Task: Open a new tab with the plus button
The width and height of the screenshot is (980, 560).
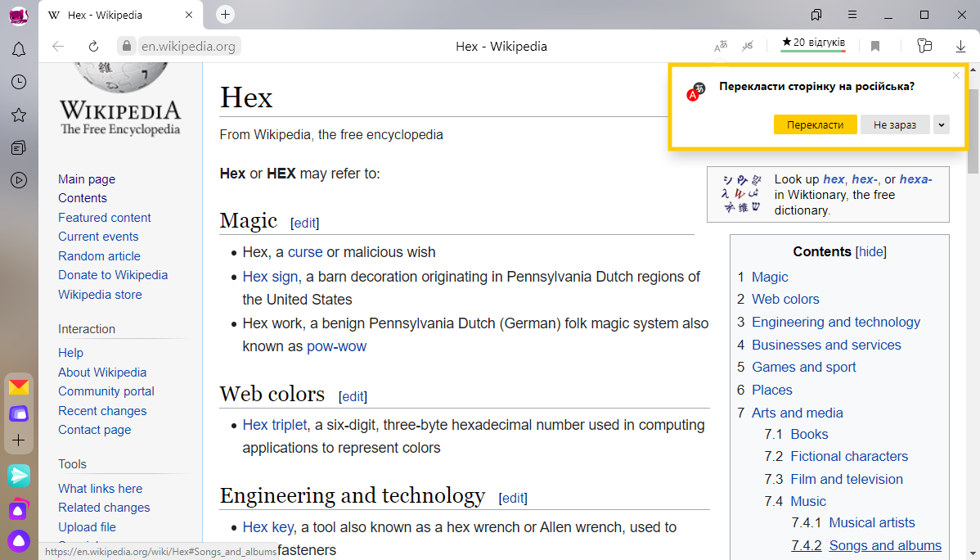Action: pos(225,15)
